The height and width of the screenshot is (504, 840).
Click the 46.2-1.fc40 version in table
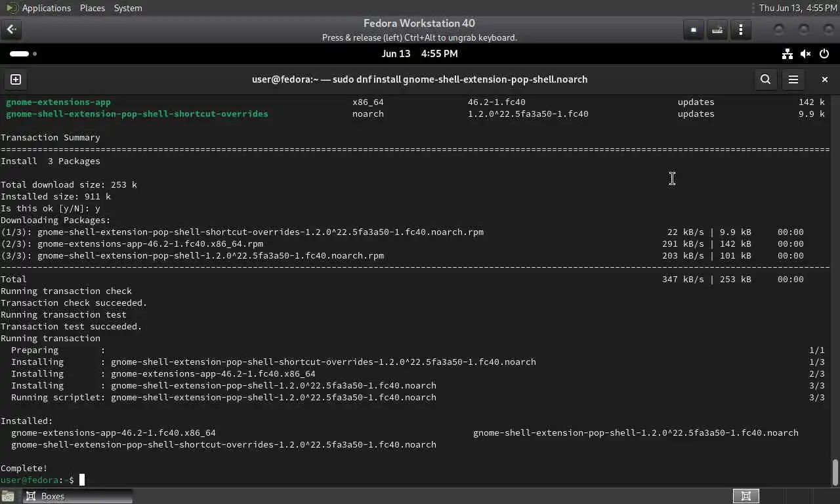497,102
